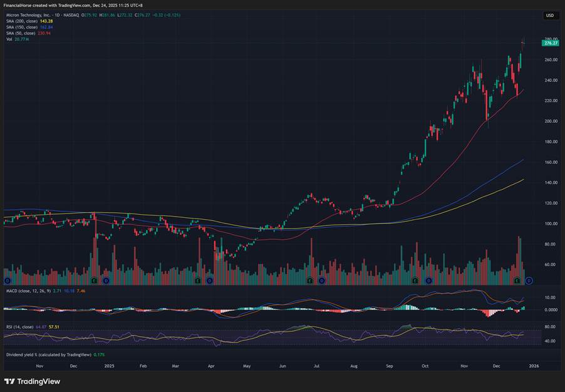This screenshot has width=565, height=392.
Task: Select the rightmost upcoming dividend marker
Action: 529,281
